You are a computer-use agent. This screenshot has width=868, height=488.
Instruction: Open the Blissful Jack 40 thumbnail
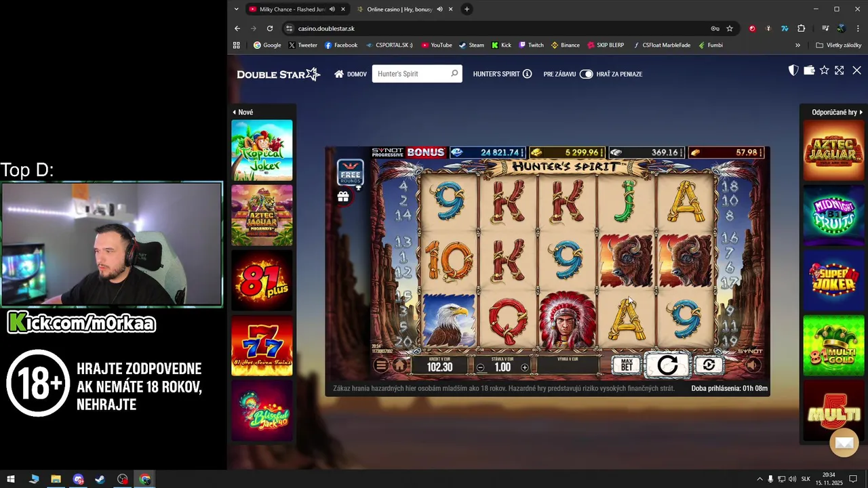point(262,411)
